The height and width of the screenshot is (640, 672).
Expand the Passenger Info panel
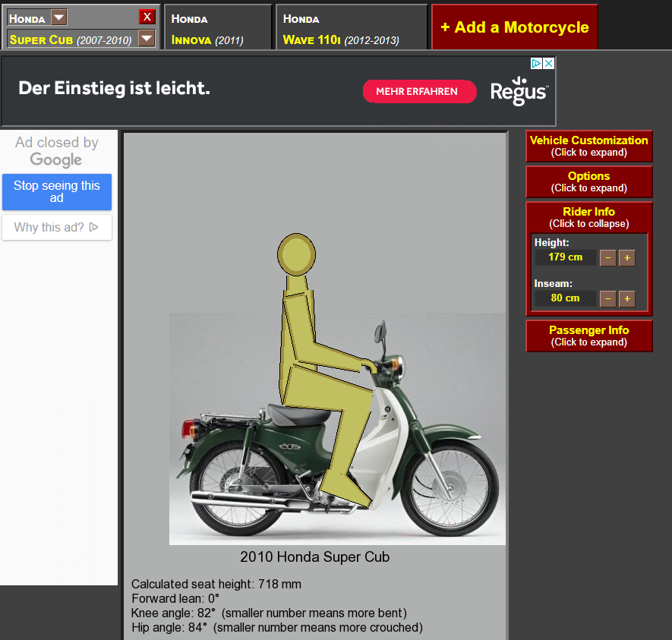click(x=588, y=336)
